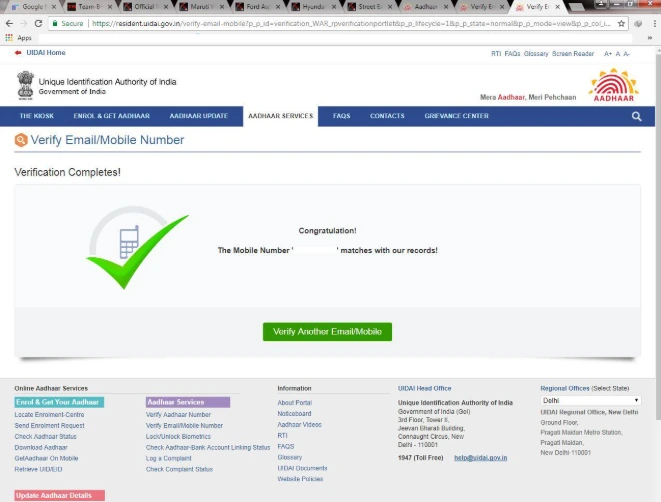Viewport: 661px width, 502px height.
Task: Open the UIDAI Home link
Action: (46, 53)
